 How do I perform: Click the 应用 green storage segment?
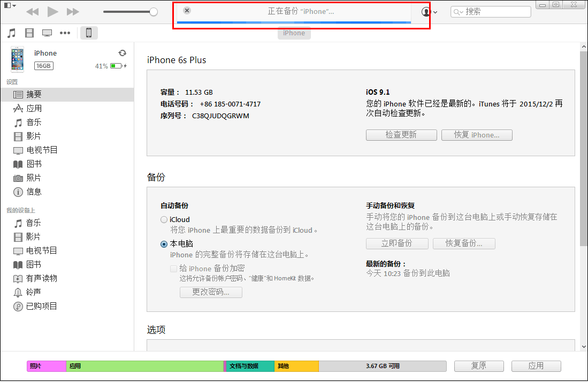(x=145, y=366)
